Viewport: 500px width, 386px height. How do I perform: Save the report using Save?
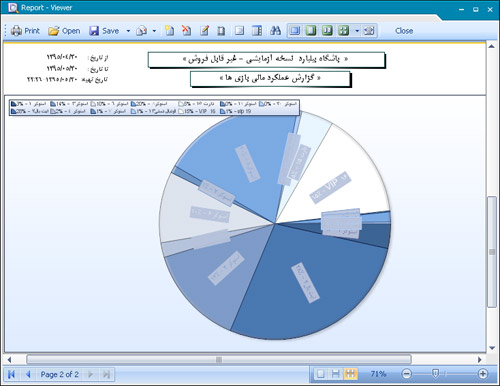(x=104, y=31)
